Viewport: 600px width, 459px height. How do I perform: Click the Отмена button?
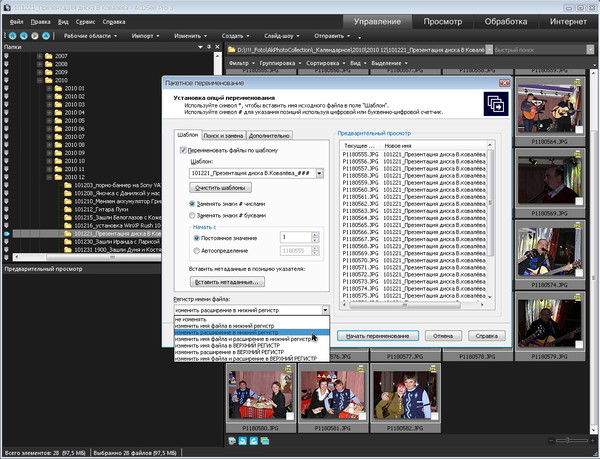[x=443, y=336]
